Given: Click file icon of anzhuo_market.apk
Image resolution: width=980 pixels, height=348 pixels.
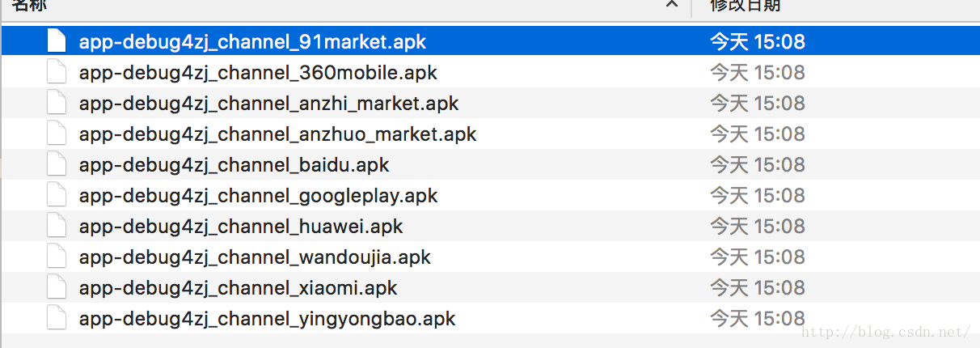Looking at the screenshot, I should (x=57, y=134).
